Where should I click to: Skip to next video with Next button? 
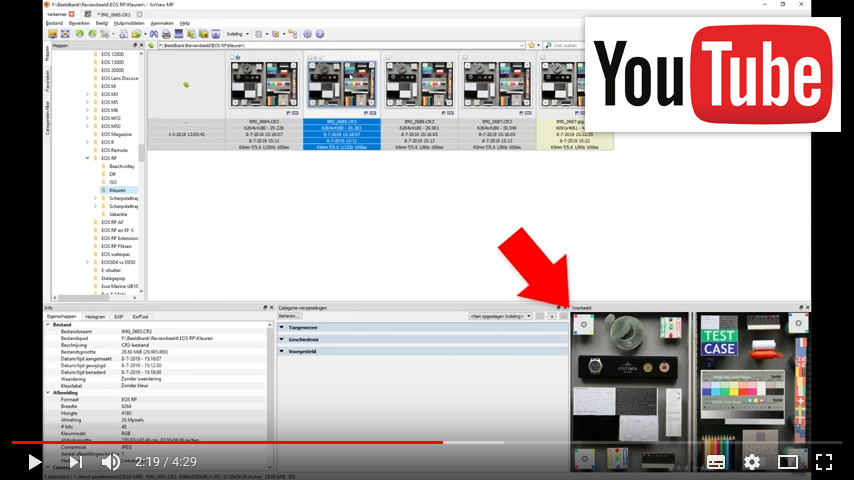click(75, 462)
